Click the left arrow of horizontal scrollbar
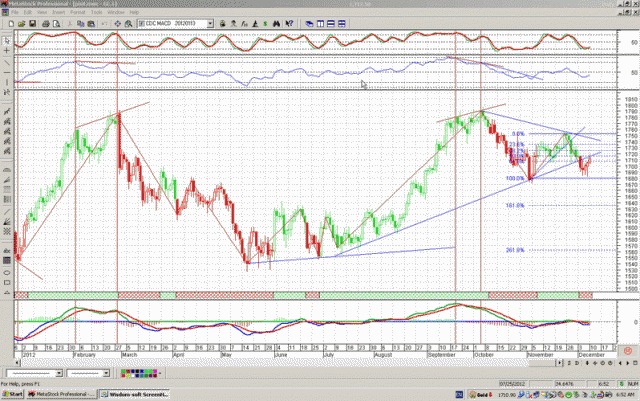 [x=17, y=363]
